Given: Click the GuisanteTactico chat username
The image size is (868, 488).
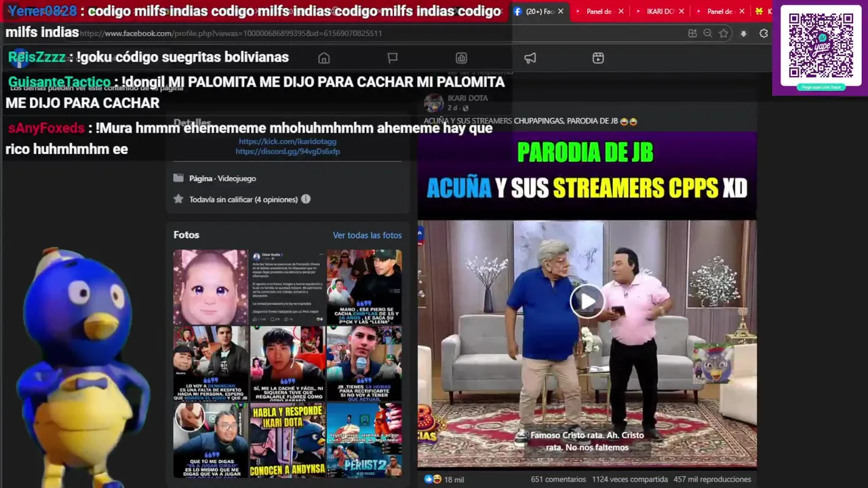Looking at the screenshot, I should click(59, 82).
